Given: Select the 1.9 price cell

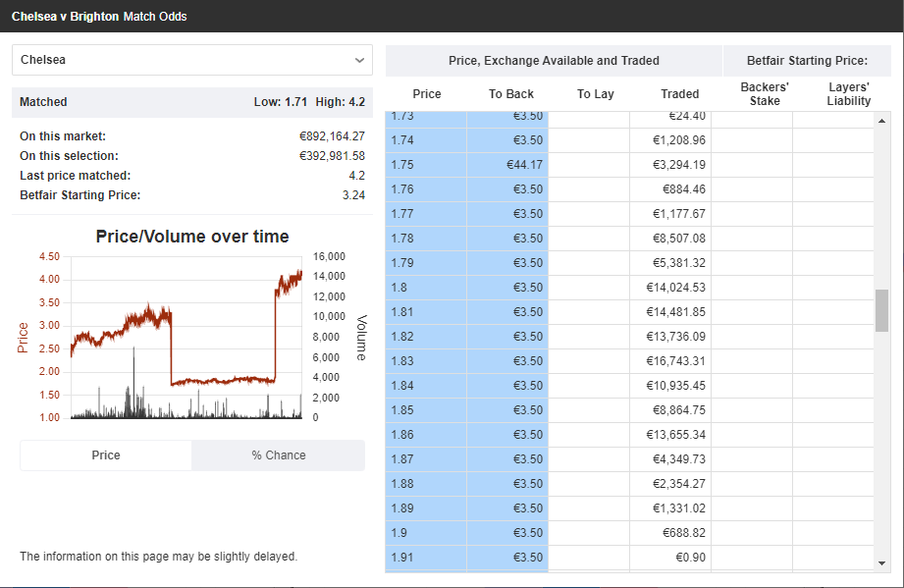Looking at the screenshot, I should click(426, 533).
